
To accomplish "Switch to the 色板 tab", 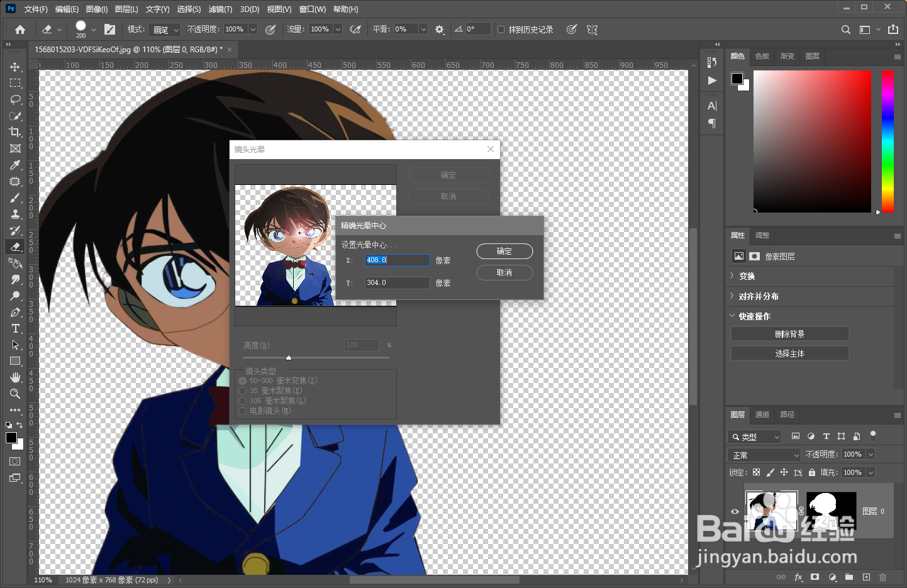I will point(762,56).
